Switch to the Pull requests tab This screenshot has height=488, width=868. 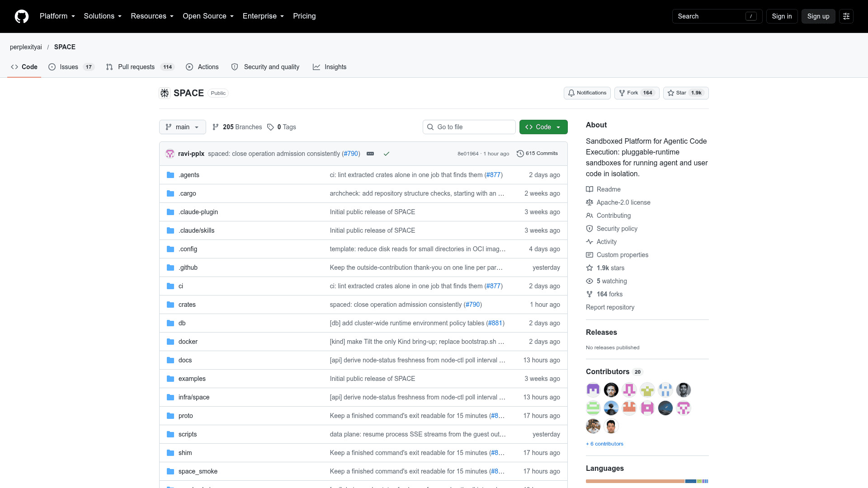(140, 67)
